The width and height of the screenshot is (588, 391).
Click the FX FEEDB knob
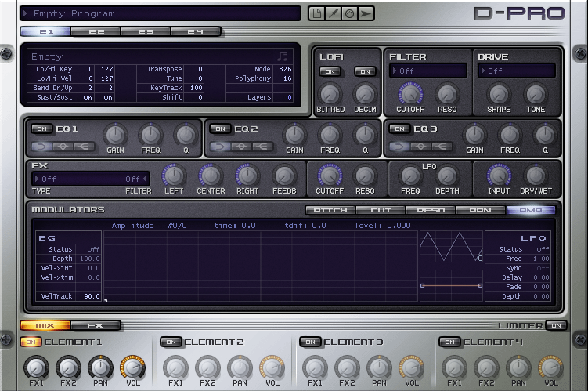(284, 176)
